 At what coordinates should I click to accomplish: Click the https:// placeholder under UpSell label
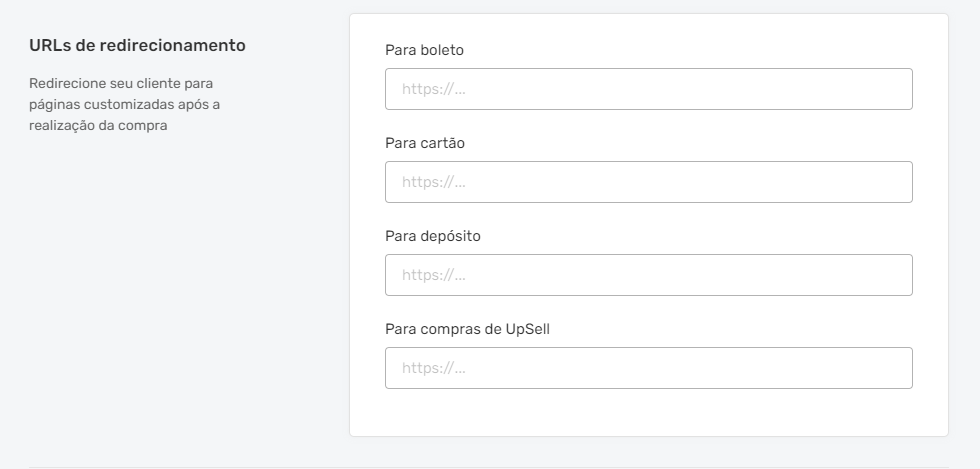(434, 368)
